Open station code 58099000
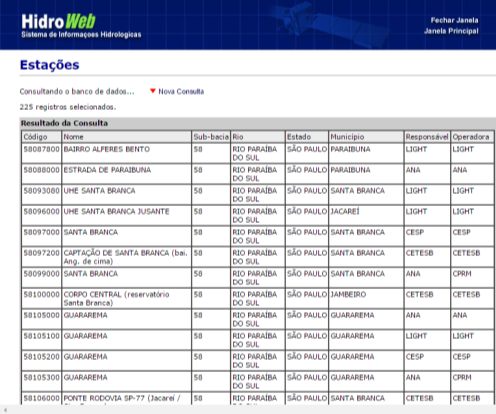 point(41,274)
